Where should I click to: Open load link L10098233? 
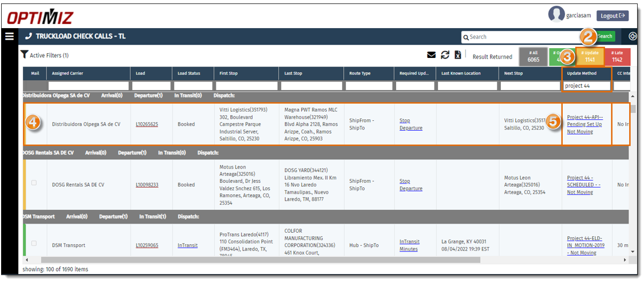click(x=147, y=185)
